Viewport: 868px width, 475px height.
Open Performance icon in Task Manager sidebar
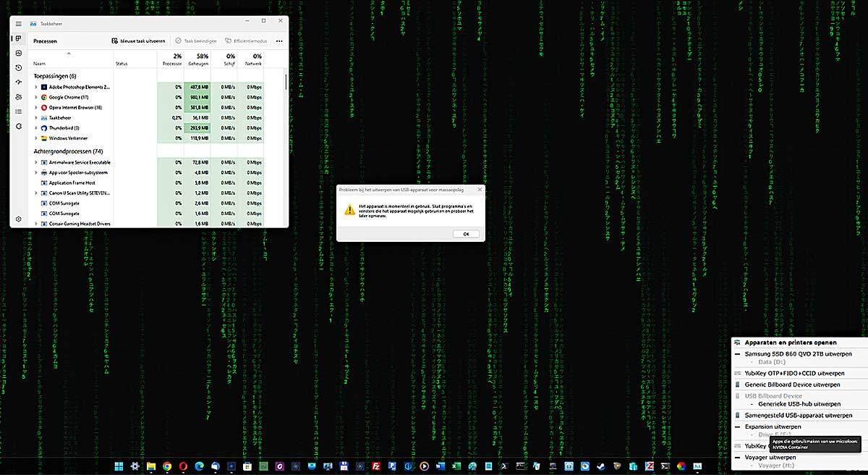click(18, 52)
